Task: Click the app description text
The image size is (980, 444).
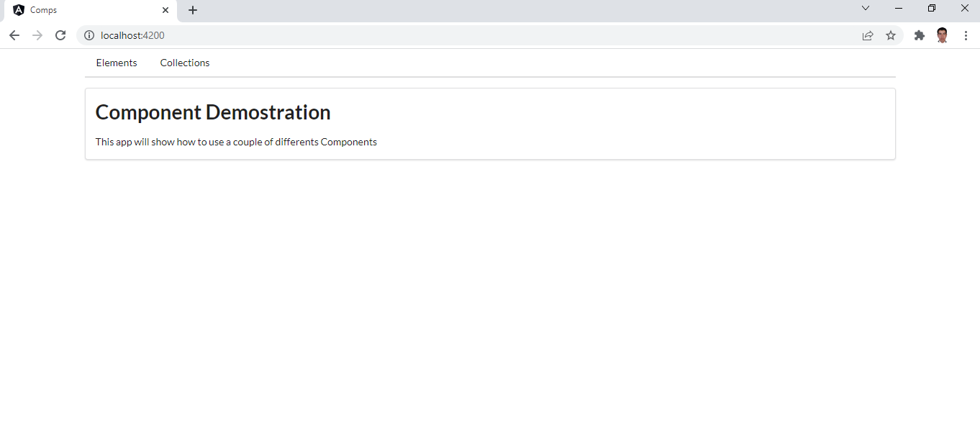Action: tap(235, 142)
